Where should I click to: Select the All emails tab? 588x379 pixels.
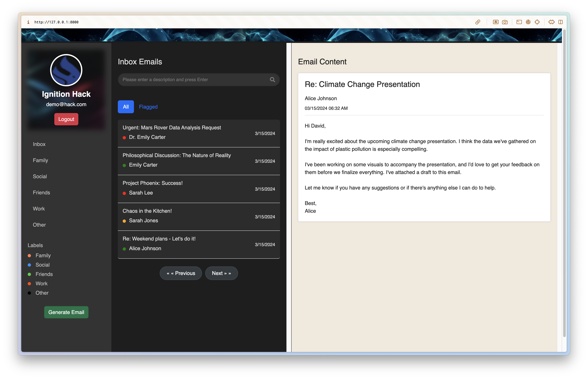[x=126, y=107]
